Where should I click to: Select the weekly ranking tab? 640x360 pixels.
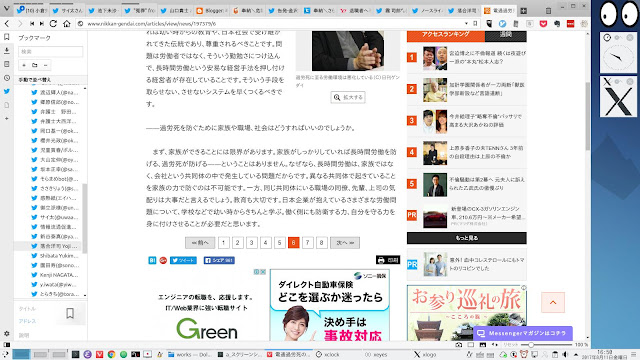506,36
